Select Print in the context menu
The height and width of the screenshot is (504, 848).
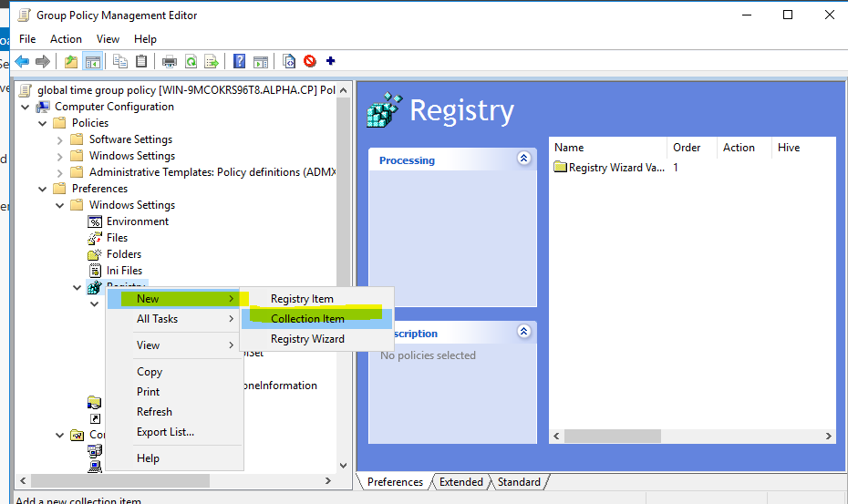[x=174, y=392]
